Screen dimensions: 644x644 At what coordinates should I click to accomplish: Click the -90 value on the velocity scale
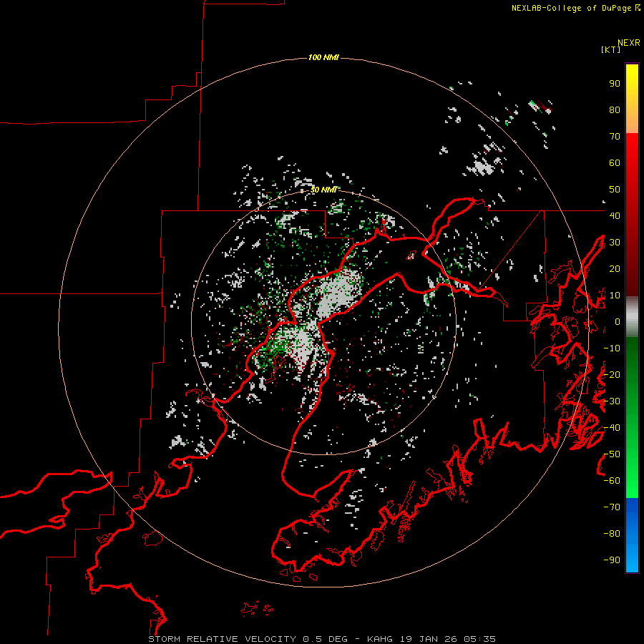click(x=612, y=560)
